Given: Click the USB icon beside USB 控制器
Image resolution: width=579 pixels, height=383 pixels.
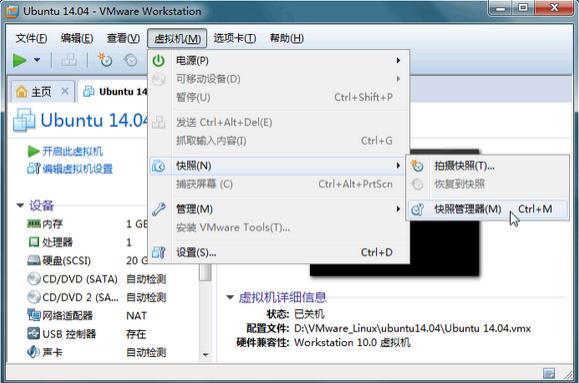Looking at the screenshot, I should click(34, 334).
